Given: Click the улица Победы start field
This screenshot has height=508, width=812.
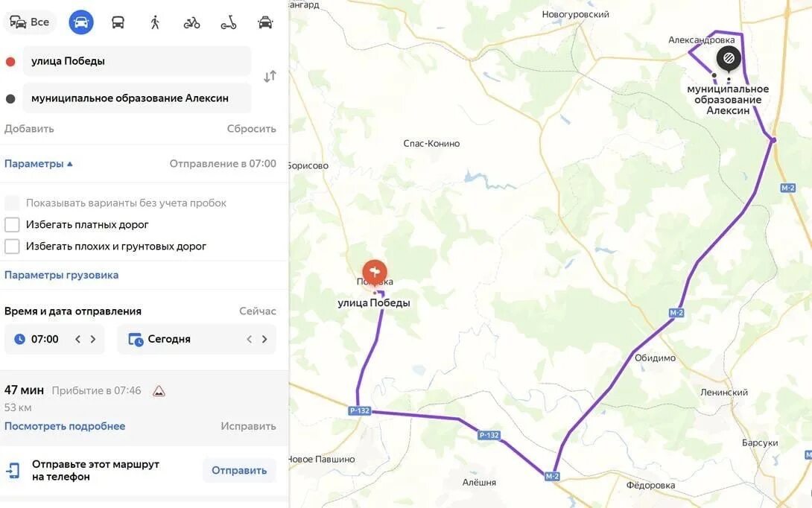Looking at the screenshot, I should coord(137,61).
